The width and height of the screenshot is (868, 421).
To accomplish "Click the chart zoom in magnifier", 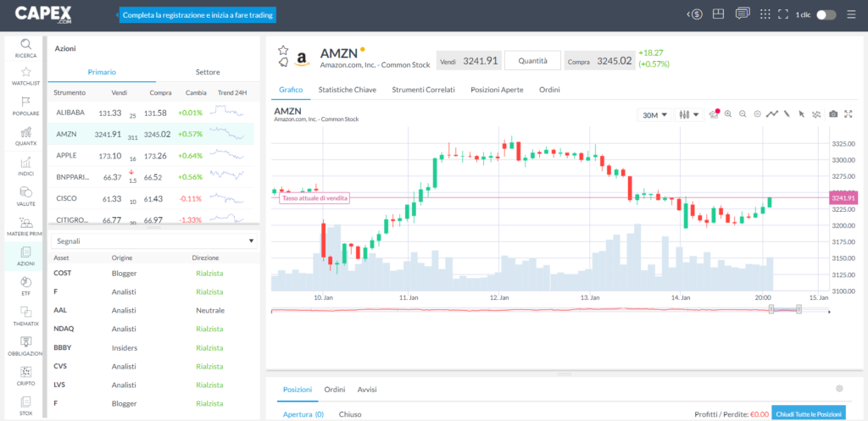I will (x=728, y=114).
